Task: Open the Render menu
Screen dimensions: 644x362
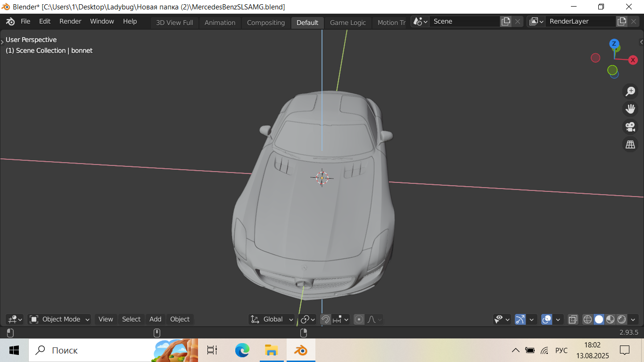Action: tap(70, 21)
